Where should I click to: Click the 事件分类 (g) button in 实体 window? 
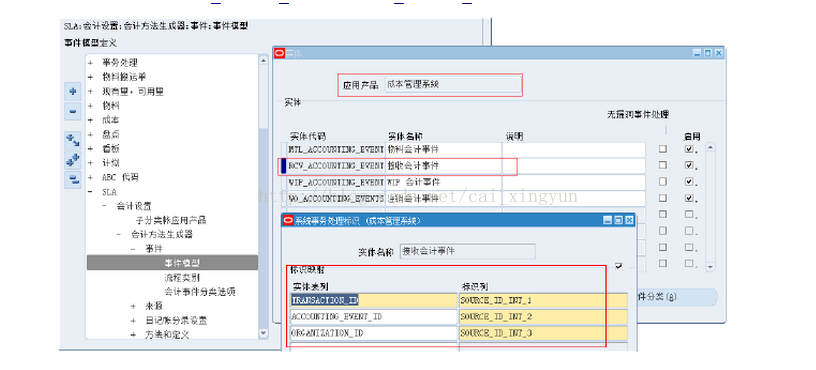(677, 297)
